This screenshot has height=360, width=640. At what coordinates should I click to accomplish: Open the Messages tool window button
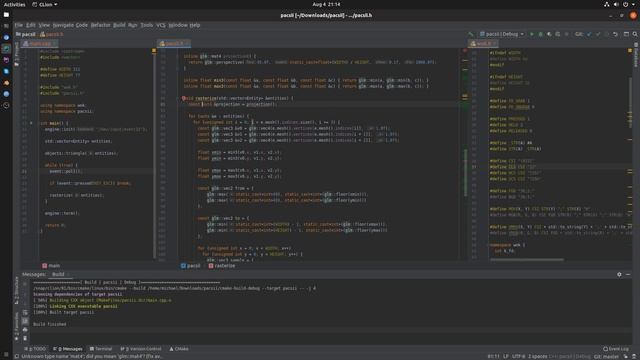click(x=68, y=349)
